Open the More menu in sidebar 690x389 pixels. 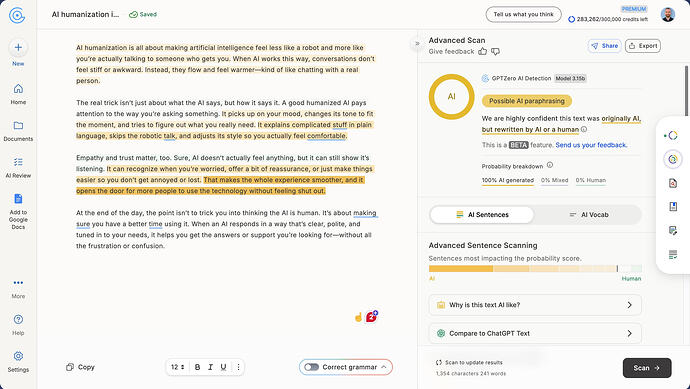tap(18, 288)
